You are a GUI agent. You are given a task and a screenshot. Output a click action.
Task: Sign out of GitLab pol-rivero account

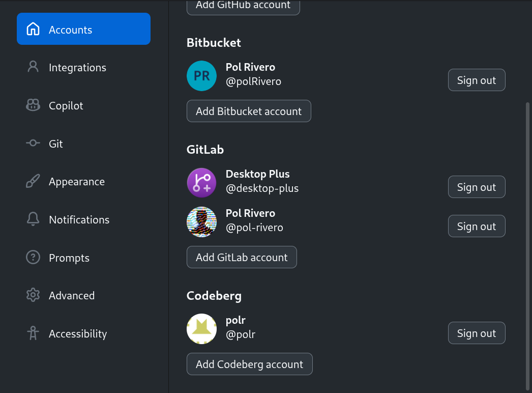[x=477, y=226]
